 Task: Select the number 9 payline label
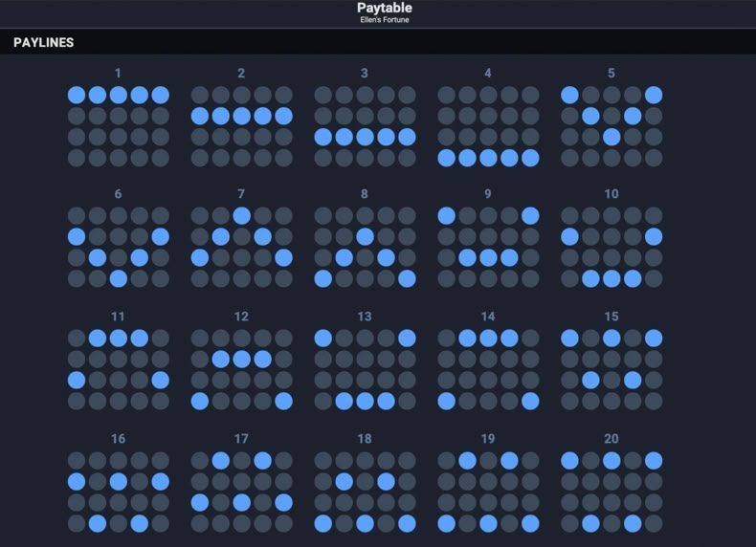click(x=488, y=194)
